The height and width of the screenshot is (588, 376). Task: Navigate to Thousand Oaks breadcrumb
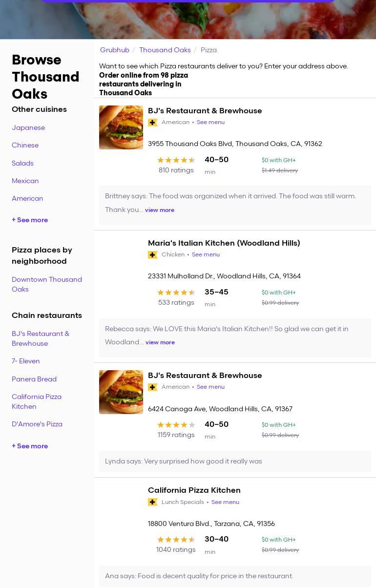coord(165,50)
